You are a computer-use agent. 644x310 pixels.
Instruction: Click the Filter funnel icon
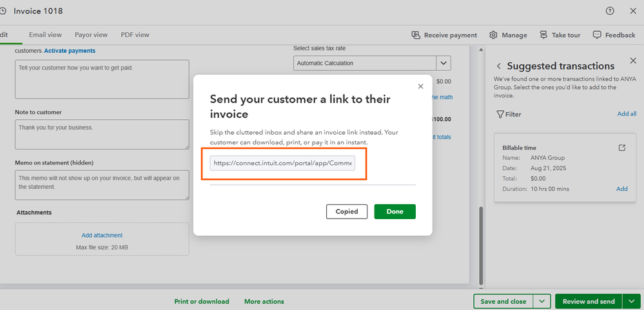[500, 114]
